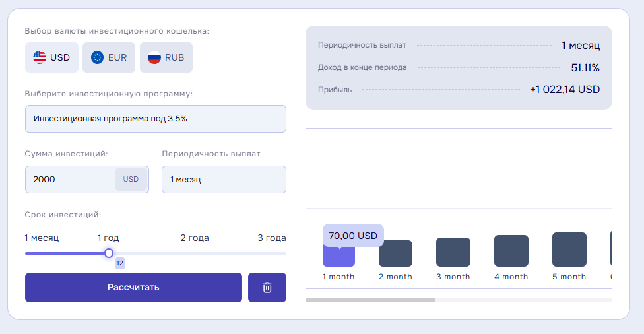Screen dimensions: 644x334
Task: Pick the 1 месяц term label
Action: [42, 238]
